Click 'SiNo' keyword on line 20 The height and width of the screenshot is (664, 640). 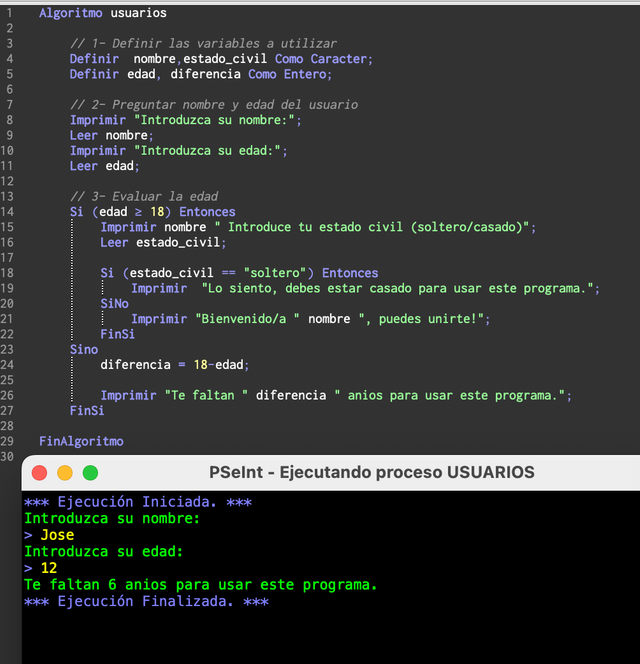(114, 304)
